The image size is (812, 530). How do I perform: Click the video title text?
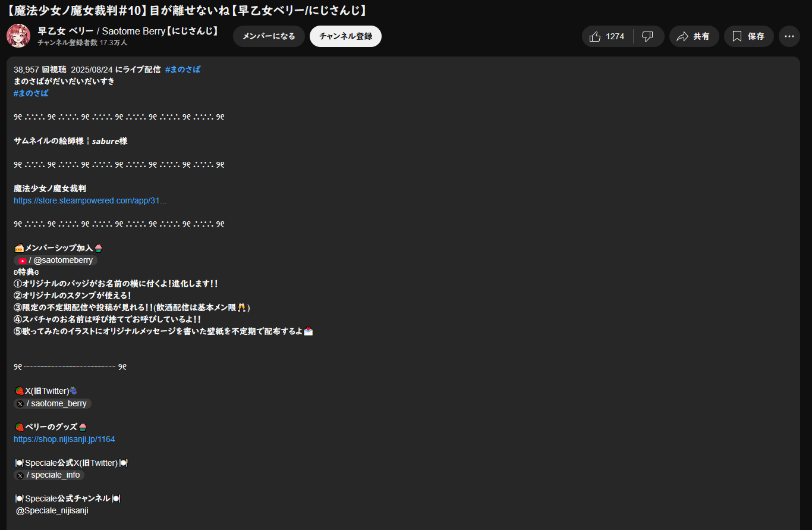185,10
